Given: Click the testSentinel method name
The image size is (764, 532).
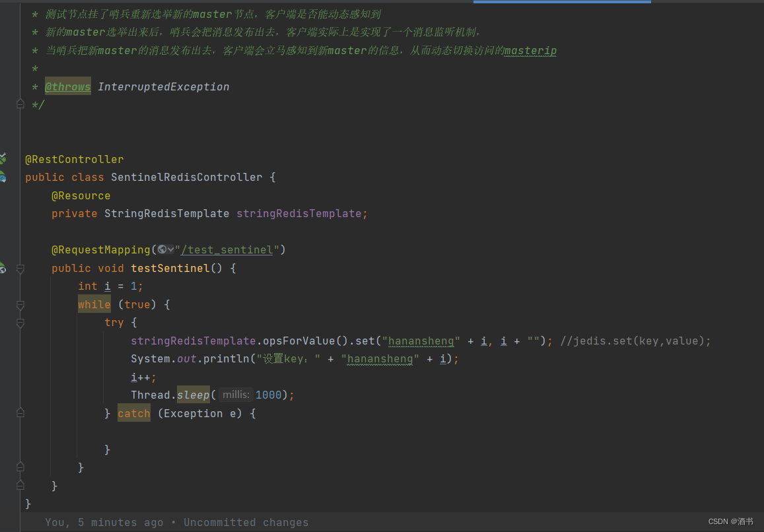Looking at the screenshot, I should click(170, 268).
